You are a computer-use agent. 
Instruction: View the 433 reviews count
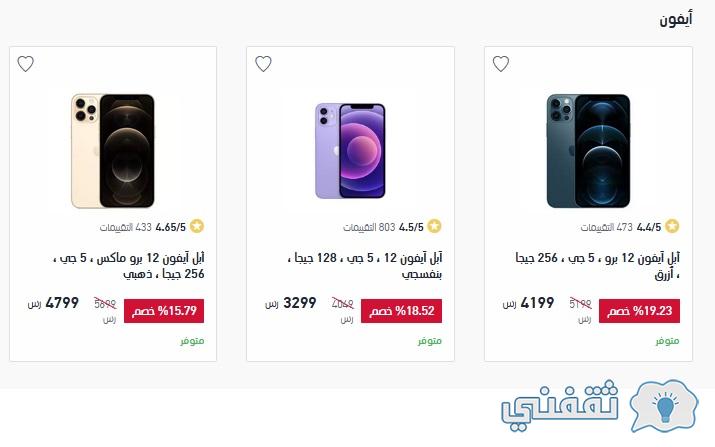[125, 227]
